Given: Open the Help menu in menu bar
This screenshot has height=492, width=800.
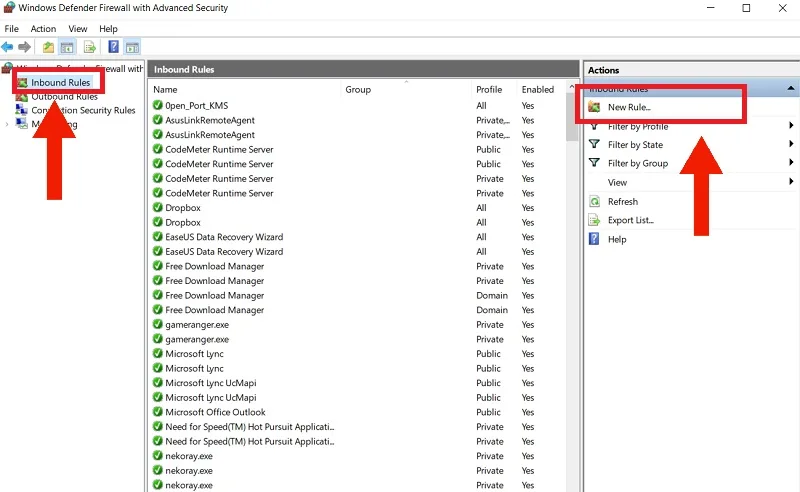Looking at the screenshot, I should click(x=108, y=29).
